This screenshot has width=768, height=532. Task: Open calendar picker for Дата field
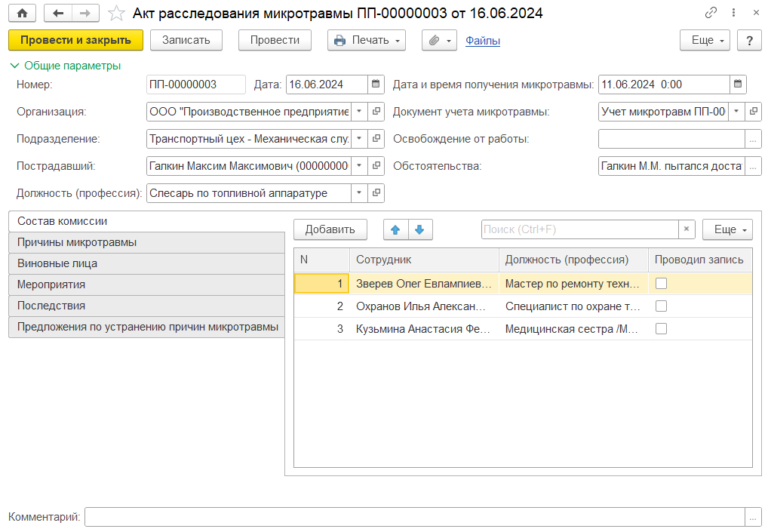[376, 85]
